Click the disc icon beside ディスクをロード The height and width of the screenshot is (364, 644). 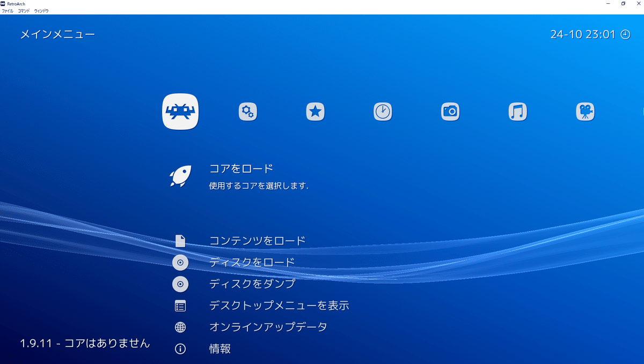(180, 263)
